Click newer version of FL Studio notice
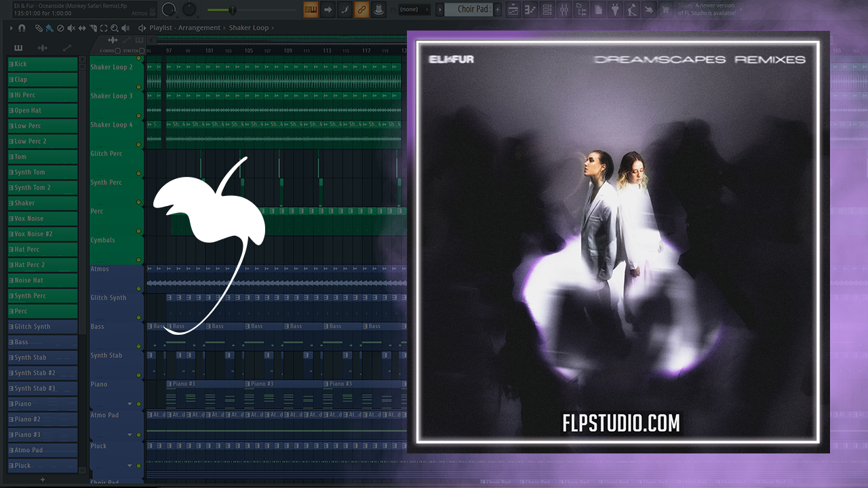 point(707,9)
